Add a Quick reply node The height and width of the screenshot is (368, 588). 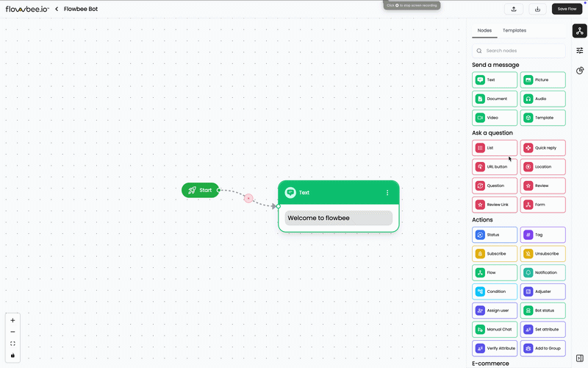pyautogui.click(x=543, y=148)
